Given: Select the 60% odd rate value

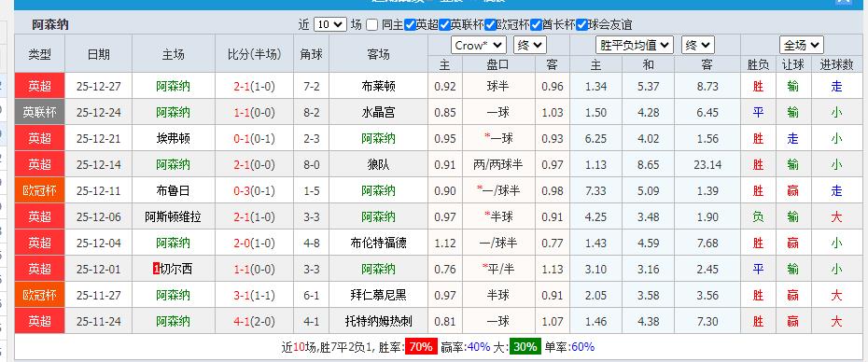Looking at the screenshot, I should (x=582, y=347).
